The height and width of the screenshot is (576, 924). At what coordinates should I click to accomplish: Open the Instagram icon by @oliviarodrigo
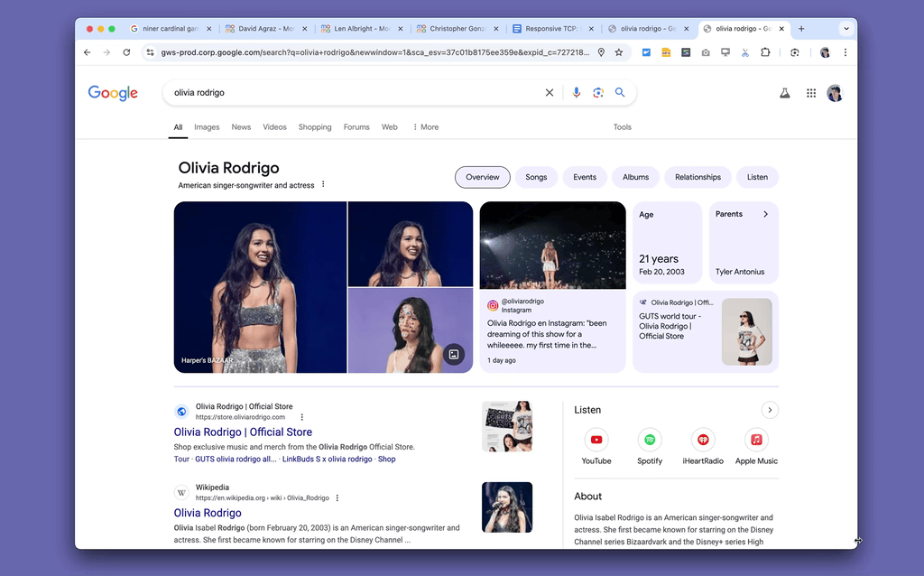coord(493,305)
